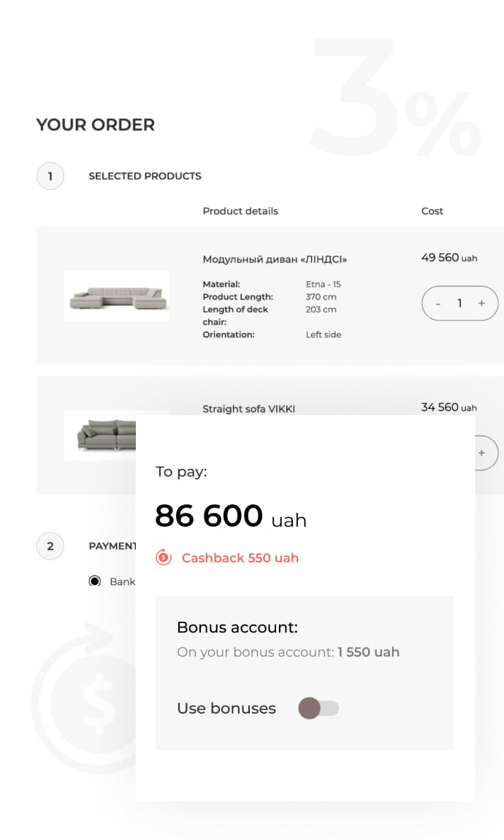
Task: Open the Модульный диван «ЛІНДСІ» product title
Action: 275,259
